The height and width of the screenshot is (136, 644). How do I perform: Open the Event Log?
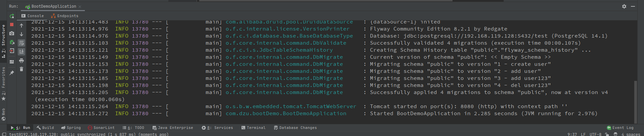[x=620, y=128]
